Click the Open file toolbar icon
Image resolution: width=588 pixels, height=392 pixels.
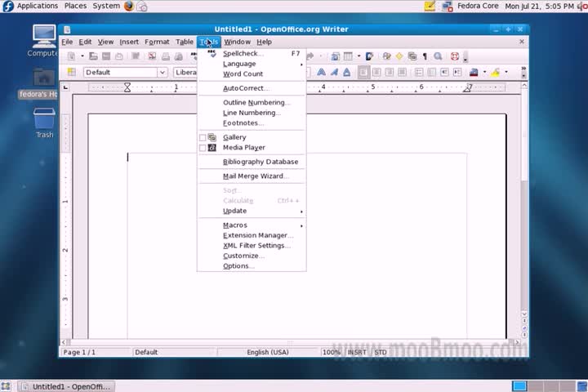[x=93, y=56]
